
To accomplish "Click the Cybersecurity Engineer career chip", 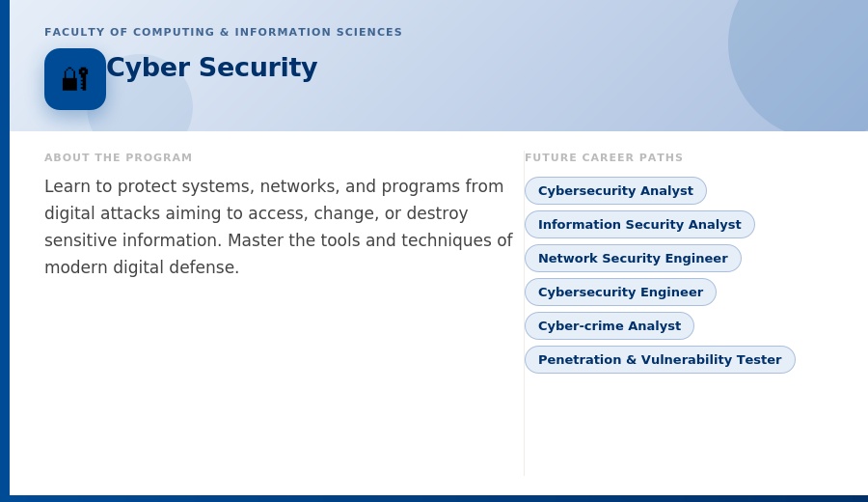I will coord(620,292).
